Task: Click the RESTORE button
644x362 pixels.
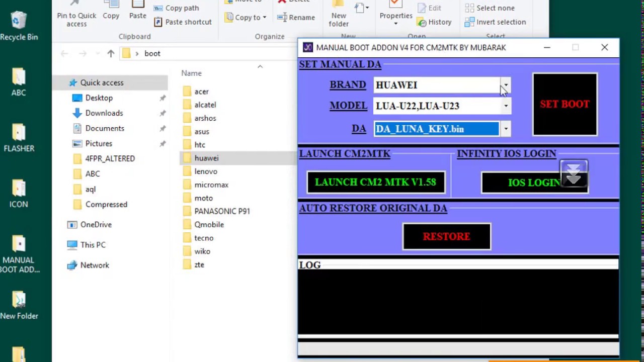Action: tap(446, 236)
